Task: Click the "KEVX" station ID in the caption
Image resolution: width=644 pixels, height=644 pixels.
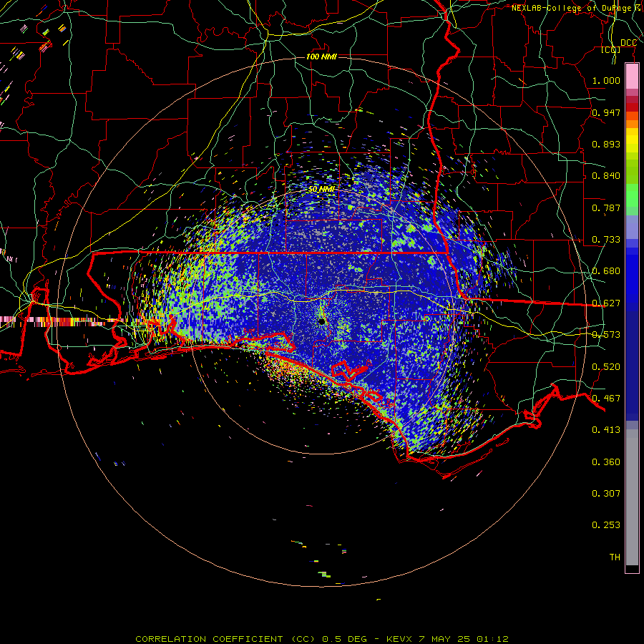Action: [x=399, y=639]
